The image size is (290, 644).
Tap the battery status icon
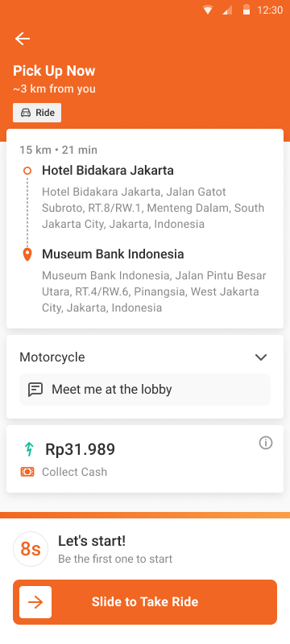click(246, 10)
